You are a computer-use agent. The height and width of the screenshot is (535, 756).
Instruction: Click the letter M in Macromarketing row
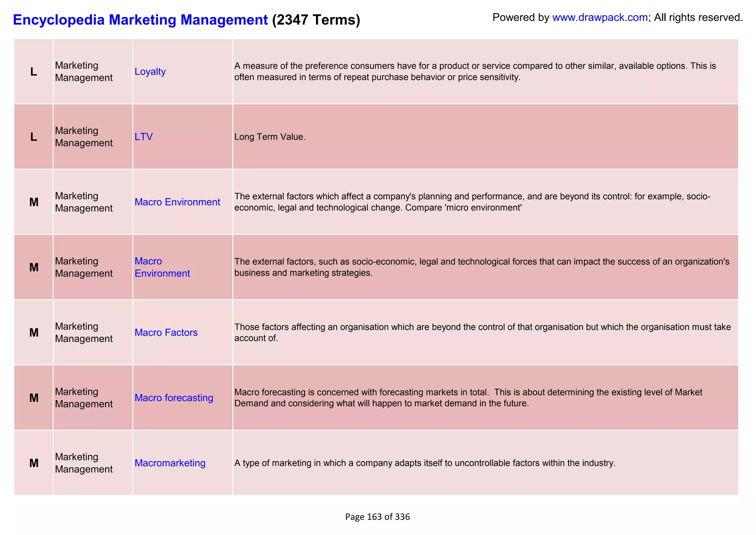[x=34, y=463]
